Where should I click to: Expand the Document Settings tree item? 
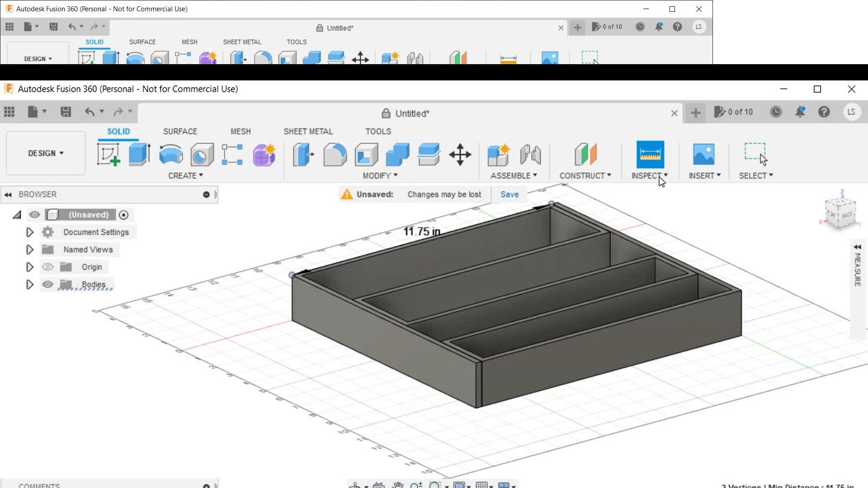(30, 232)
